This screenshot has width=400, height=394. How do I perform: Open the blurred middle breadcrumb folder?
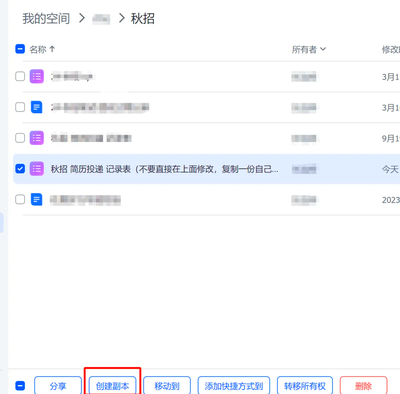coord(101,19)
